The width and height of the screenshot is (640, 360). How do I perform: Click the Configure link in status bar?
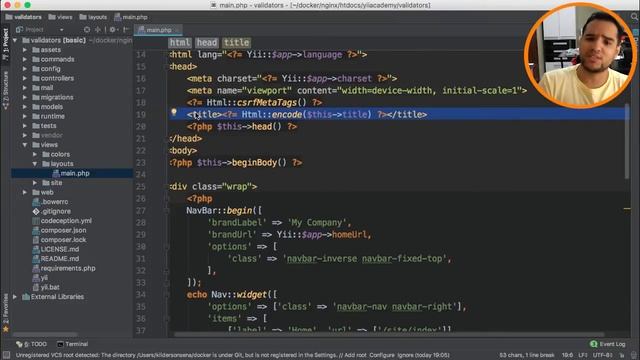382,355
